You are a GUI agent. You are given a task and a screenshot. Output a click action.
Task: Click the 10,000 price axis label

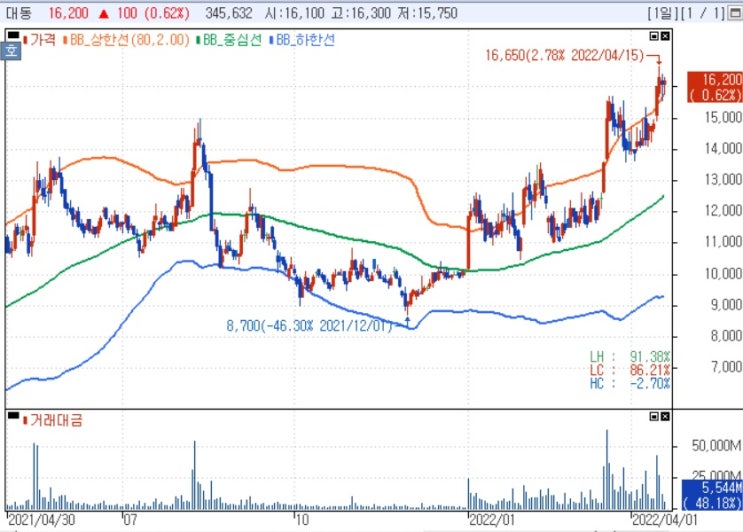724,274
